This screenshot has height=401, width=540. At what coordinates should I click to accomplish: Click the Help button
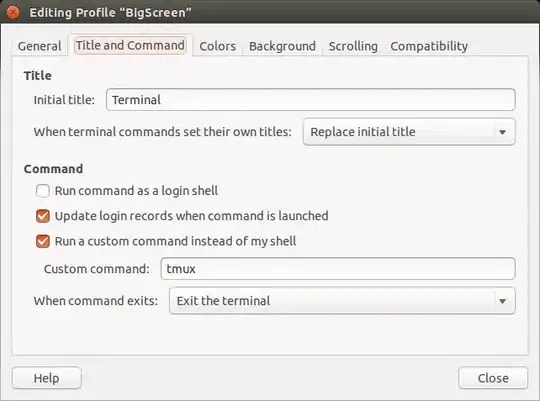click(x=47, y=378)
